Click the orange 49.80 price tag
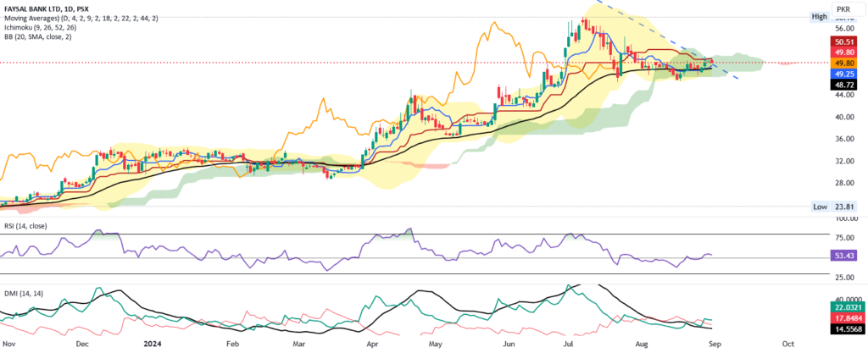The image size is (868, 353). click(x=844, y=63)
